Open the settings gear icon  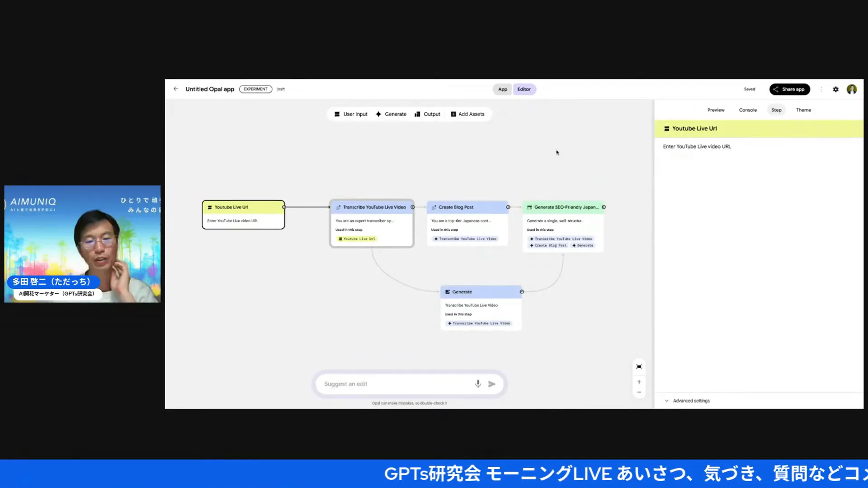(835, 89)
